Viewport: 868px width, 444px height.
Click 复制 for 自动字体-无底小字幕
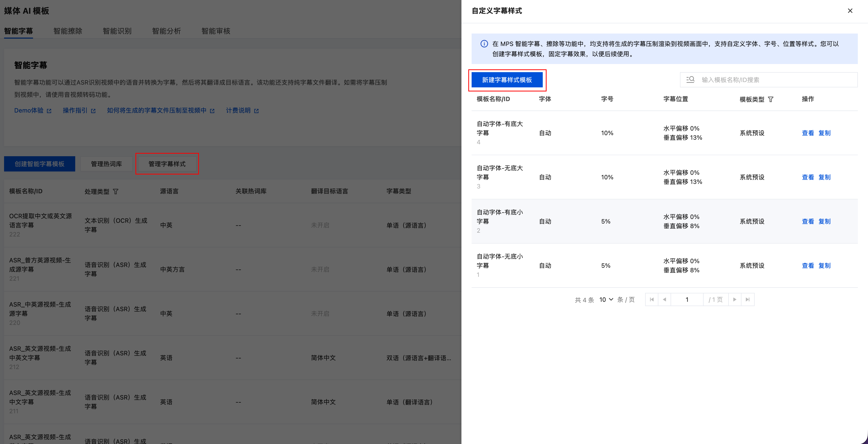coord(824,265)
